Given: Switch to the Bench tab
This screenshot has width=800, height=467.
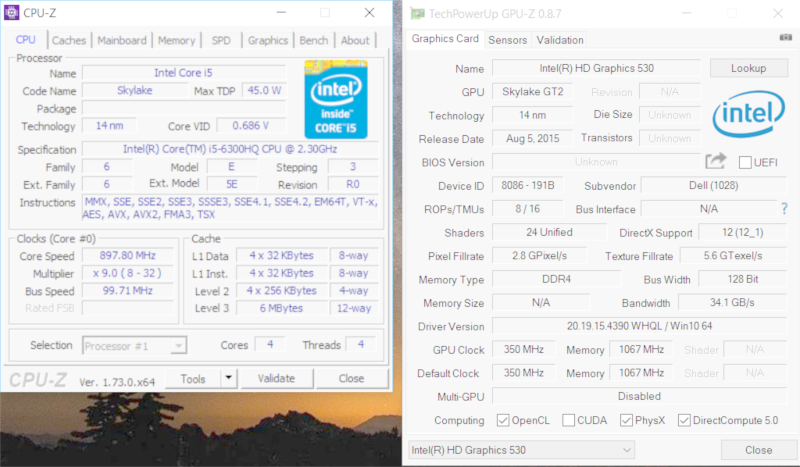Looking at the screenshot, I should (x=314, y=40).
